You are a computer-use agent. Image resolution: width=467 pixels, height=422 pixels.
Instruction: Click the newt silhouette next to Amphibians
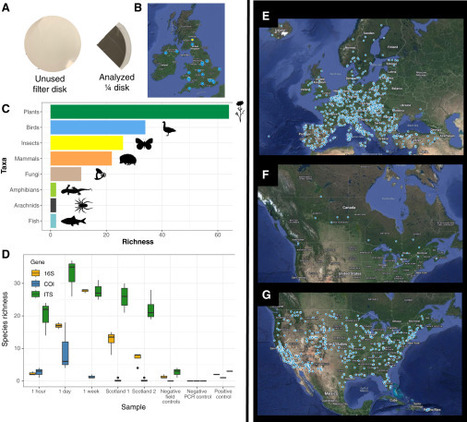pyautogui.click(x=76, y=190)
